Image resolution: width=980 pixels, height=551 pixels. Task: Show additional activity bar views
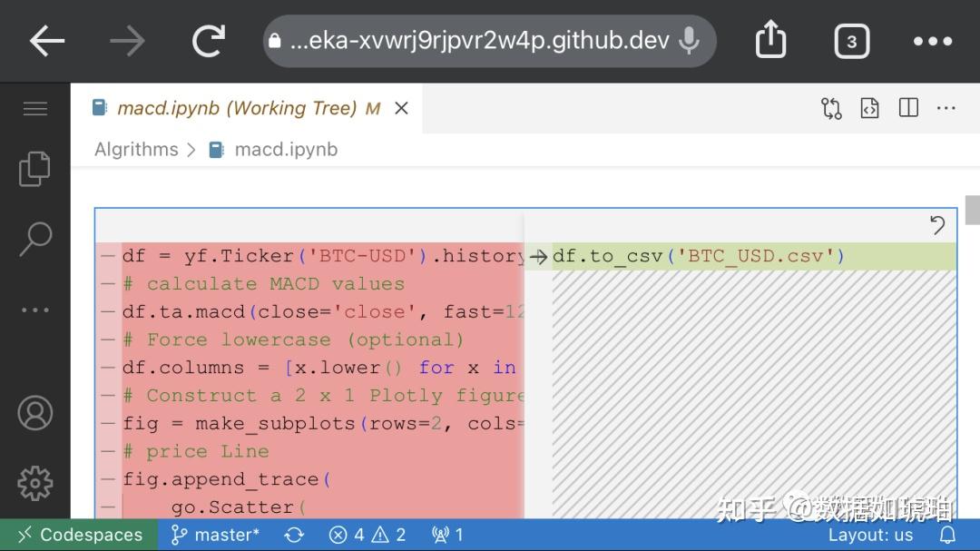tap(35, 310)
